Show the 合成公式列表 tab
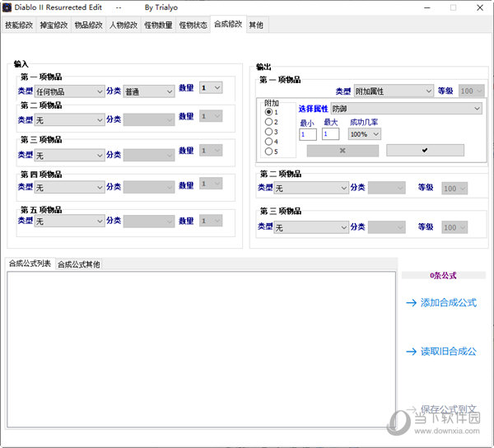Image resolution: width=494 pixels, height=448 pixels. coord(30,264)
